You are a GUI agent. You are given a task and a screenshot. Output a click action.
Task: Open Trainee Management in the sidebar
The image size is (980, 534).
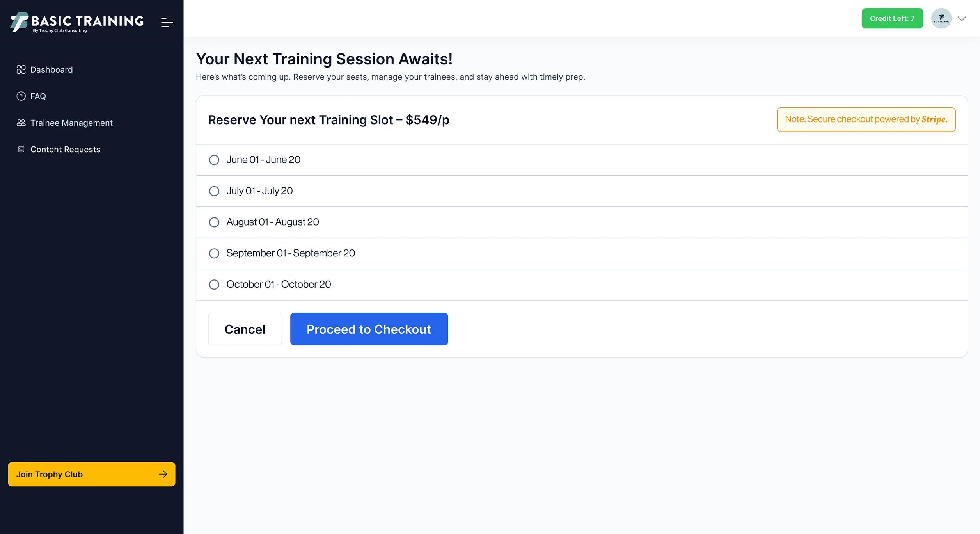(64, 123)
